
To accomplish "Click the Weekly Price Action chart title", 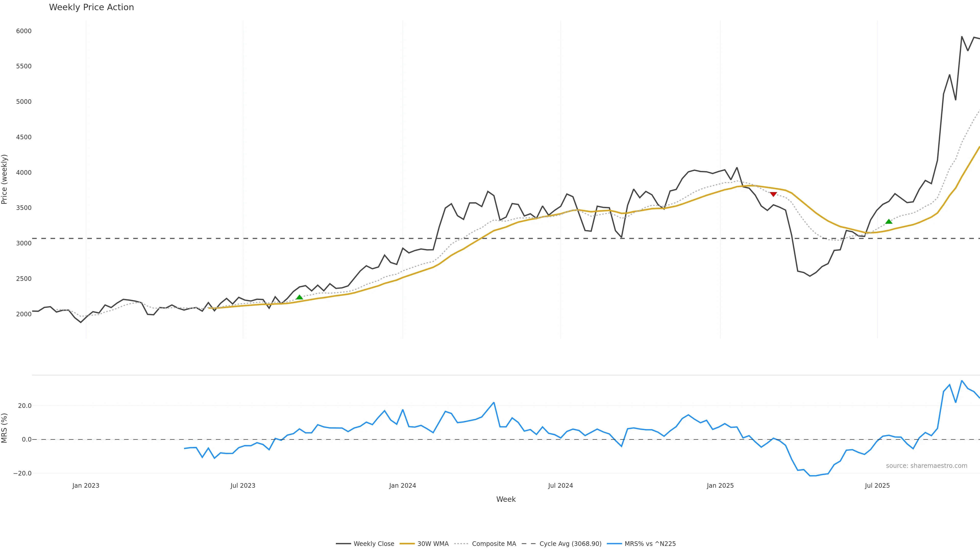I will pos(91,7).
